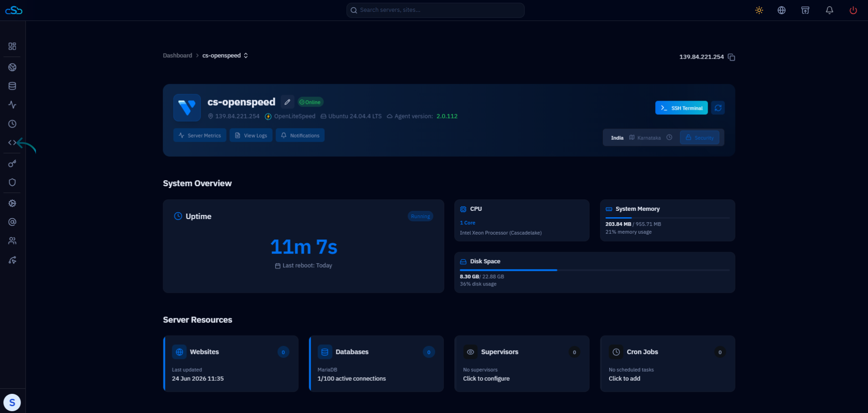Open the Notifications button on server card
Image resolution: width=868 pixels, height=413 pixels.
[300, 135]
